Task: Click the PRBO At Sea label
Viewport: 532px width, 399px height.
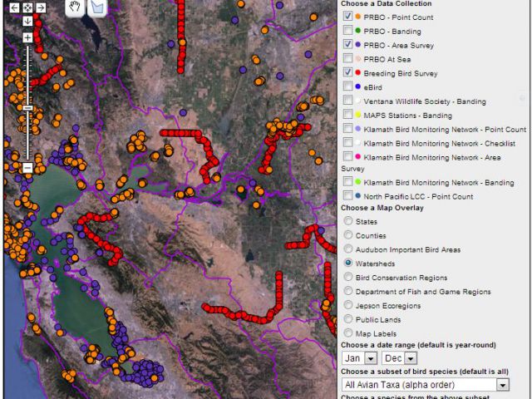Action: [387, 59]
